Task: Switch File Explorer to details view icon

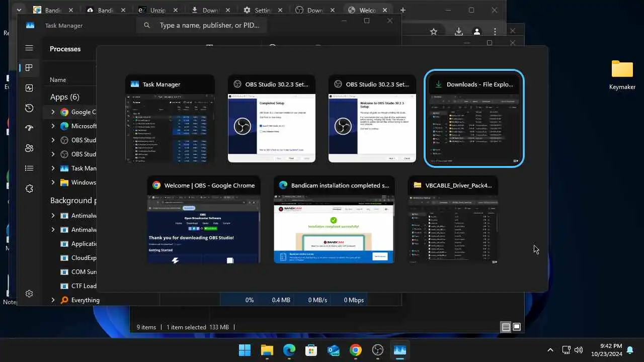Action: (x=506, y=327)
